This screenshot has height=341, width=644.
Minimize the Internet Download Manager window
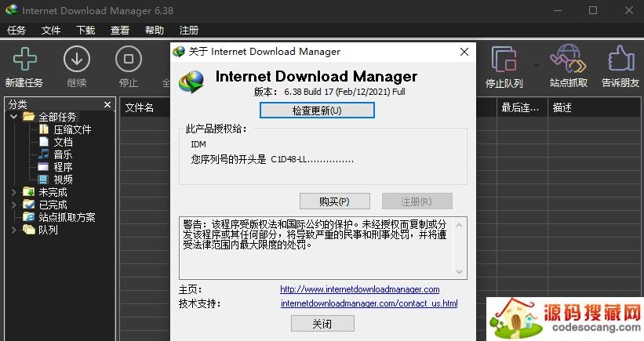tap(558, 10)
